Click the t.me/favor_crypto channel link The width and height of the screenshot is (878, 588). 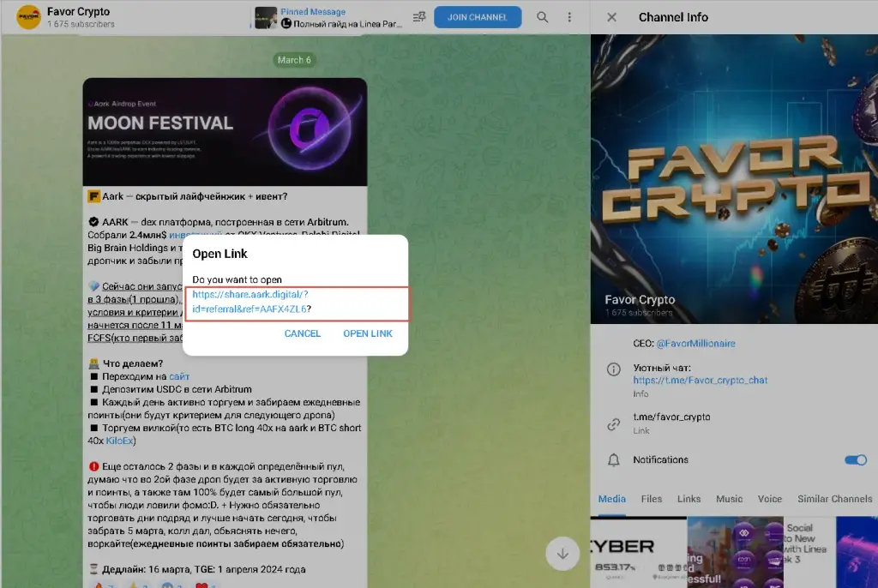pos(671,417)
